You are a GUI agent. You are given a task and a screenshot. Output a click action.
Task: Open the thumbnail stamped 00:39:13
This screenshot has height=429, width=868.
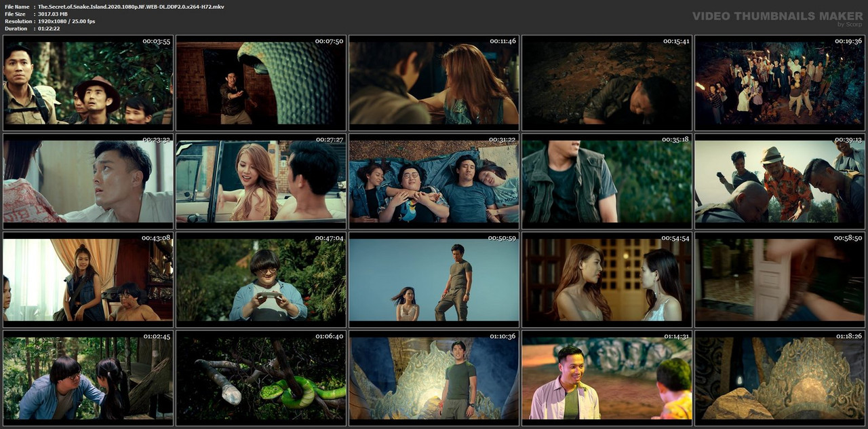pos(780,181)
